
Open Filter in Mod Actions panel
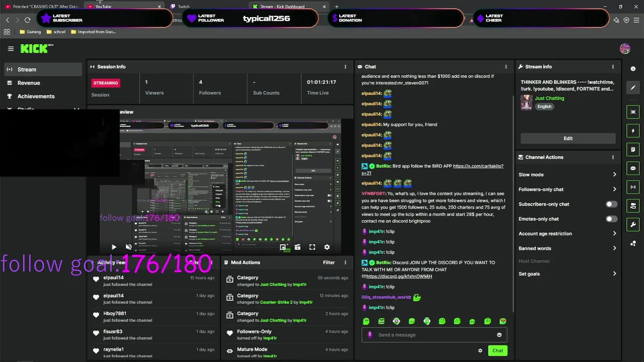(329, 262)
